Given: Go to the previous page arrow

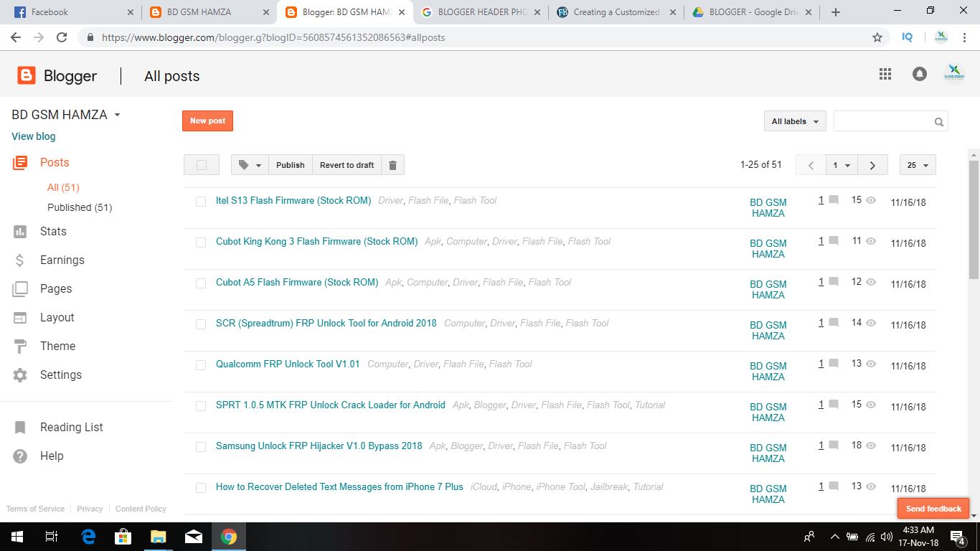Looking at the screenshot, I should point(811,165).
